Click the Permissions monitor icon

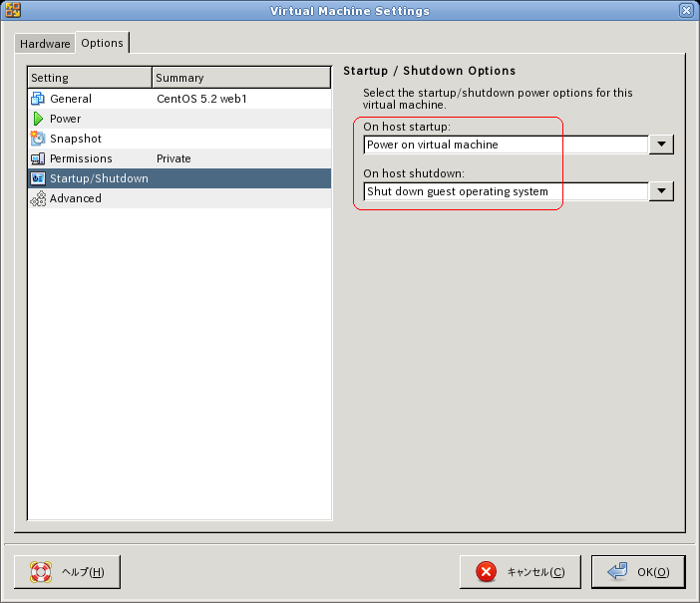click(x=38, y=158)
